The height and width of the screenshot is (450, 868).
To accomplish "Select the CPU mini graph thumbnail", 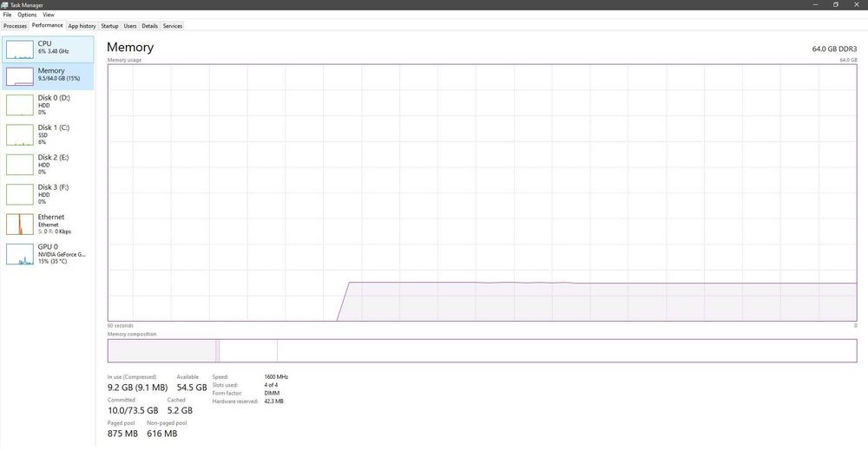I will pyautogui.click(x=19, y=49).
